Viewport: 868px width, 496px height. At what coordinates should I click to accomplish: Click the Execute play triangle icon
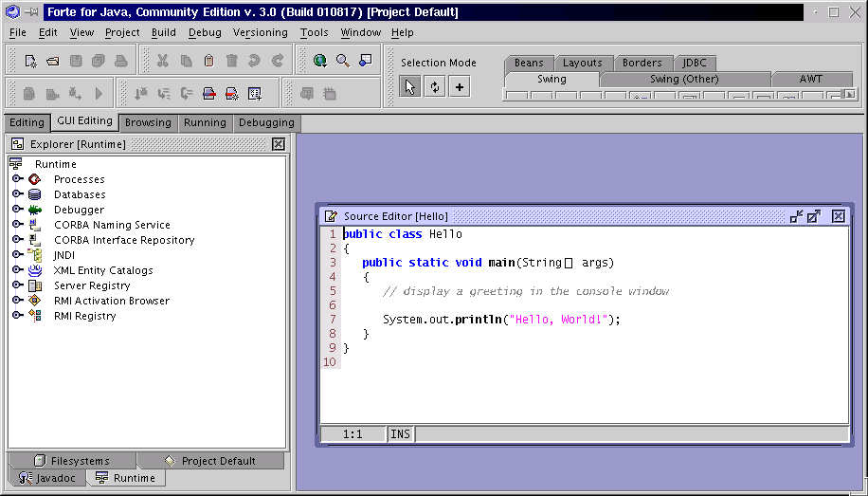click(x=99, y=94)
